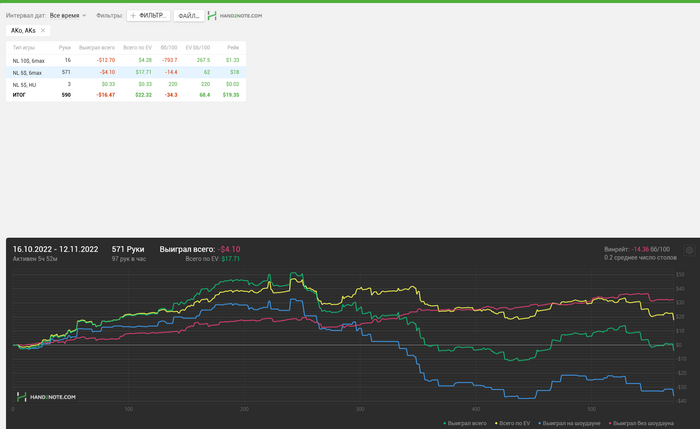700x429 pixels.
Task: Click the '267.5' EV bb/100 cell
Action: tap(203, 60)
